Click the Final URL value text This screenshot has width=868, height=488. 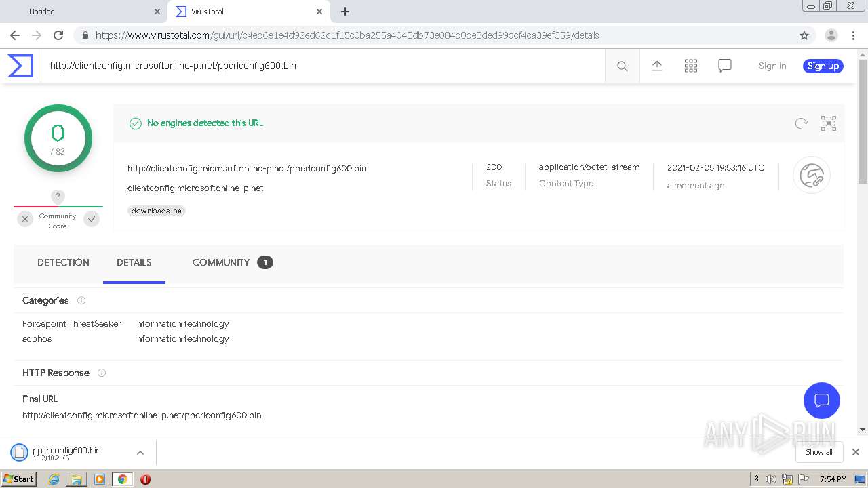coord(142,415)
